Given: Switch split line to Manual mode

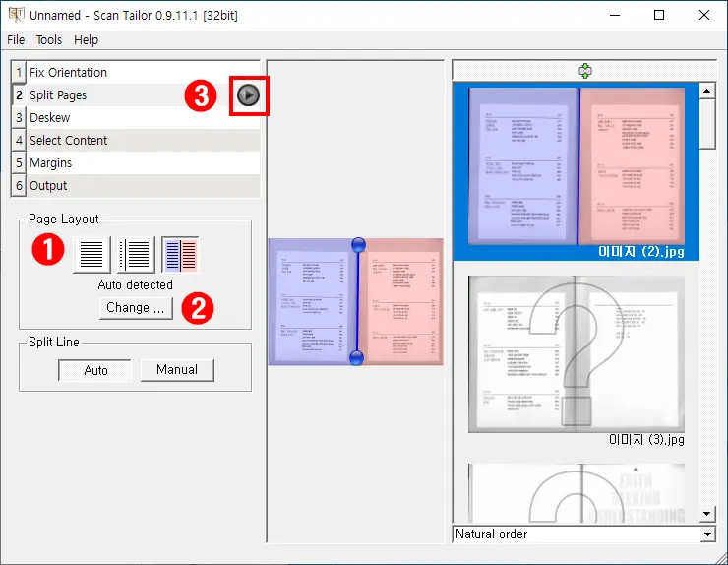Looking at the screenshot, I should pos(177,370).
